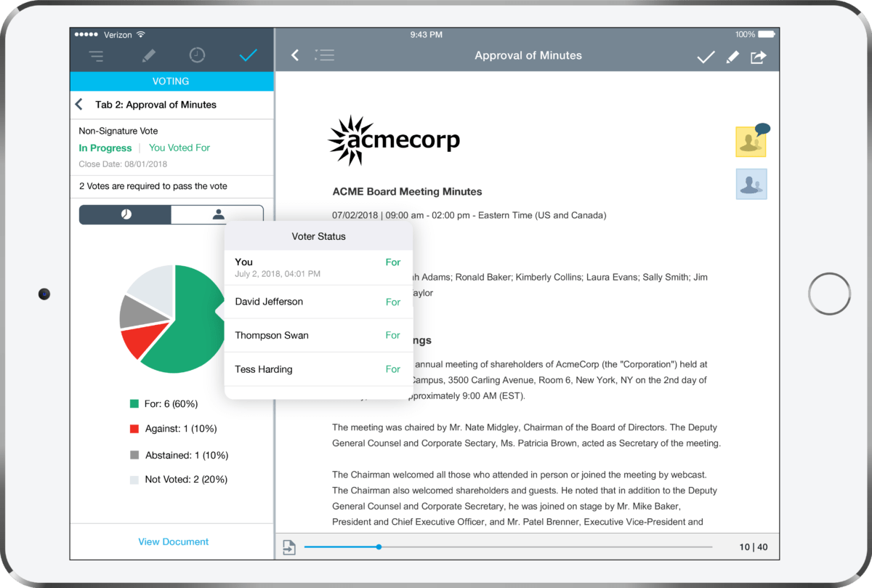This screenshot has width=872, height=588.
Task: Click the Close Date: 08/01/2018 text
Action: [x=123, y=164]
